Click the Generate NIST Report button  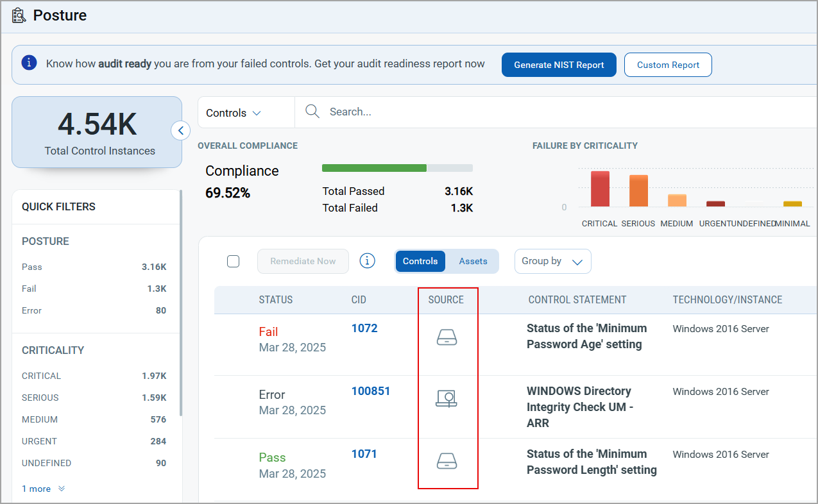[559, 64]
